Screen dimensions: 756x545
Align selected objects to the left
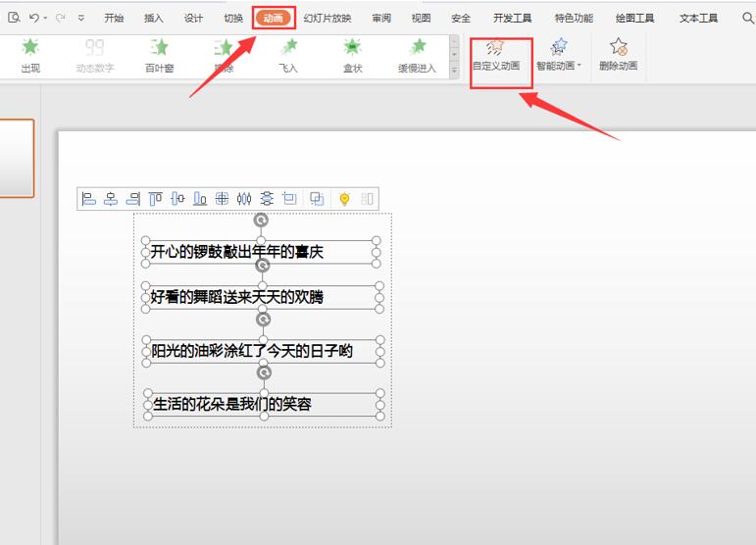click(x=88, y=199)
